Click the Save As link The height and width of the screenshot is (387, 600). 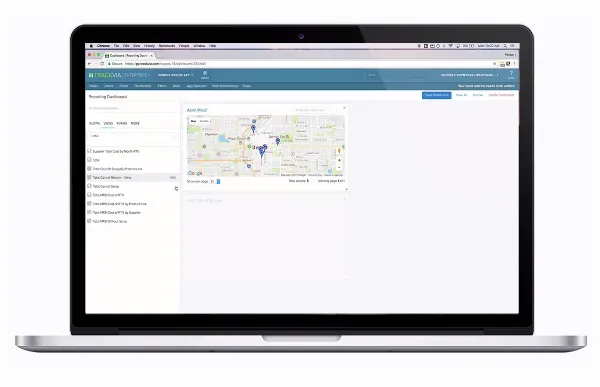(461, 95)
